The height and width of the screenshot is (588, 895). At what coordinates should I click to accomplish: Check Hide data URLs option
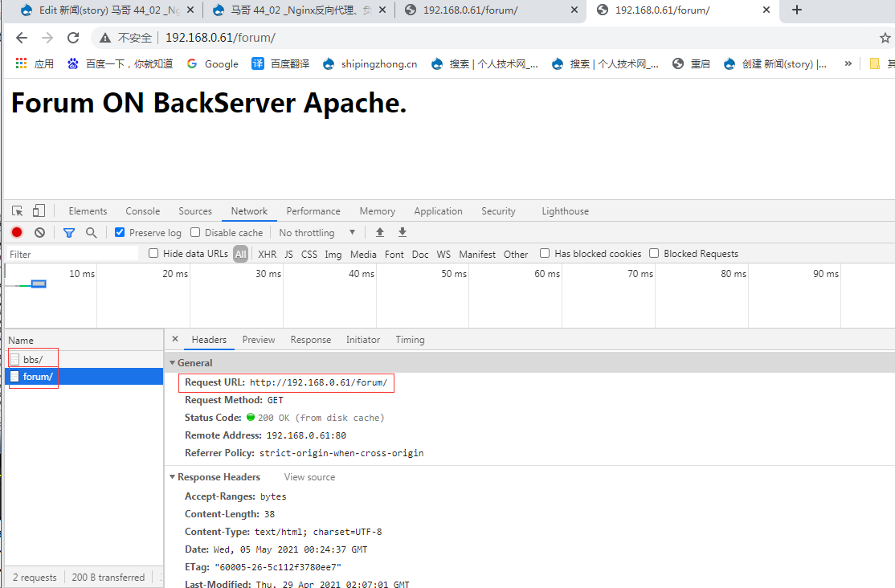click(x=153, y=254)
